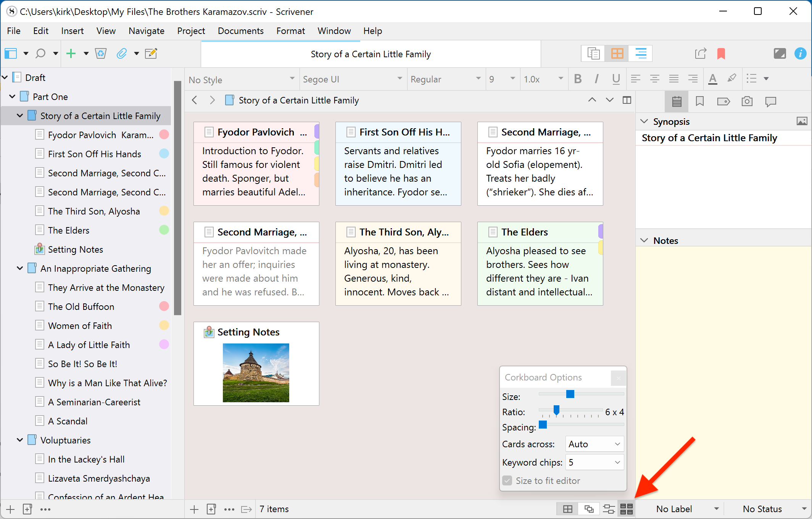Open the Documents menu
The height and width of the screenshot is (519, 812).
[x=240, y=31]
